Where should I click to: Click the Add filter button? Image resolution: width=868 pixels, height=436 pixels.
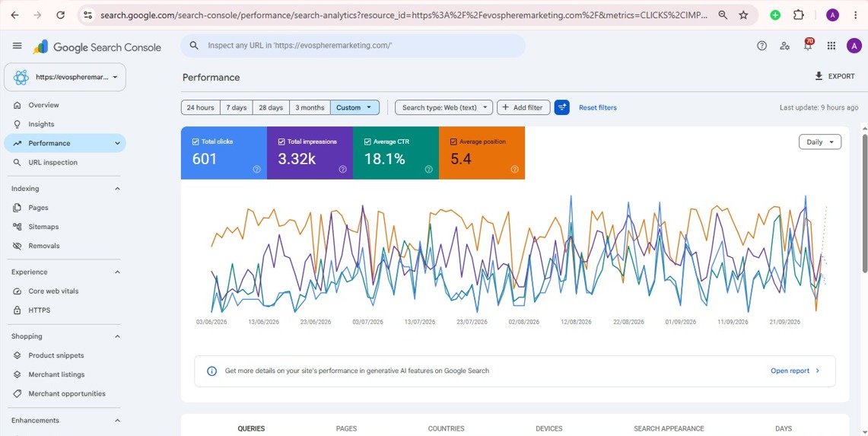523,107
